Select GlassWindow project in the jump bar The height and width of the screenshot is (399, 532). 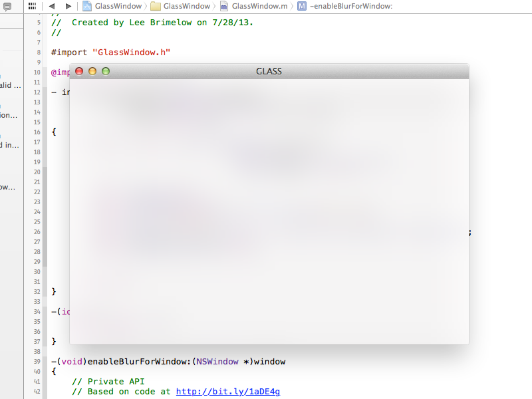pos(118,6)
